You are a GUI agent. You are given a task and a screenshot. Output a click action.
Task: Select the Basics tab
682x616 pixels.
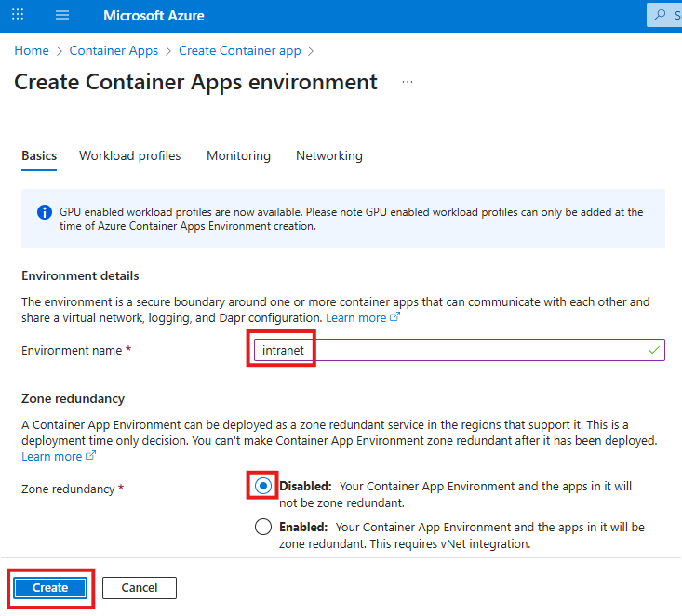point(39,155)
